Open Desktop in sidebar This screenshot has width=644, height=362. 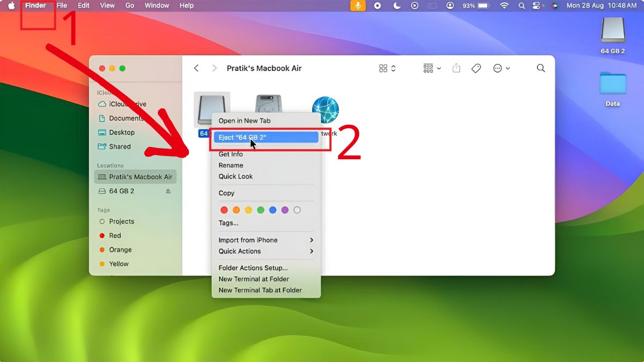click(x=116, y=132)
